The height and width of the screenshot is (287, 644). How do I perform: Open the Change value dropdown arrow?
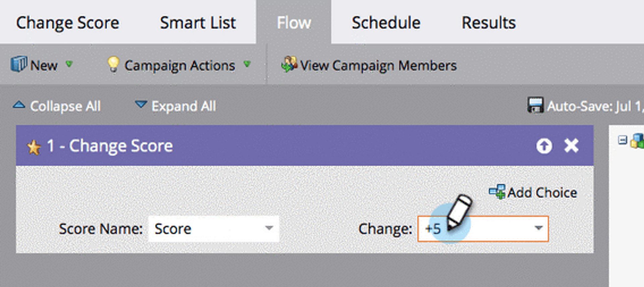tap(538, 228)
